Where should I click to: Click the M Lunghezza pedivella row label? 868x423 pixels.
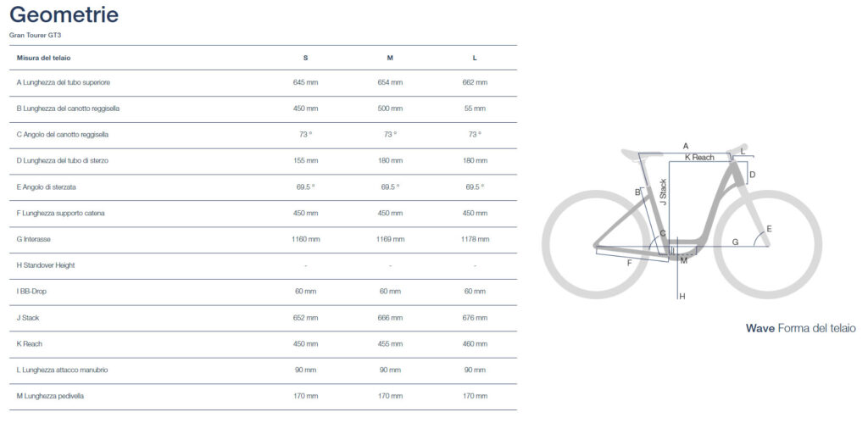click(50, 396)
